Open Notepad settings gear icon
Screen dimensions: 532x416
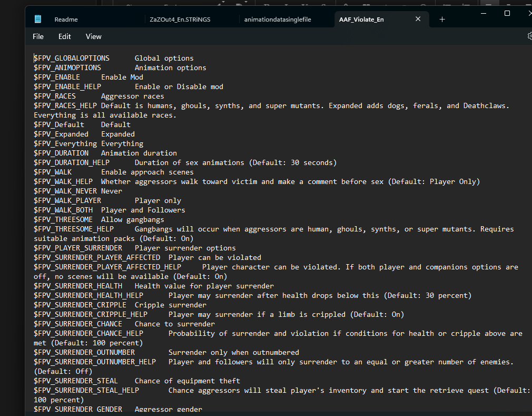530,36
